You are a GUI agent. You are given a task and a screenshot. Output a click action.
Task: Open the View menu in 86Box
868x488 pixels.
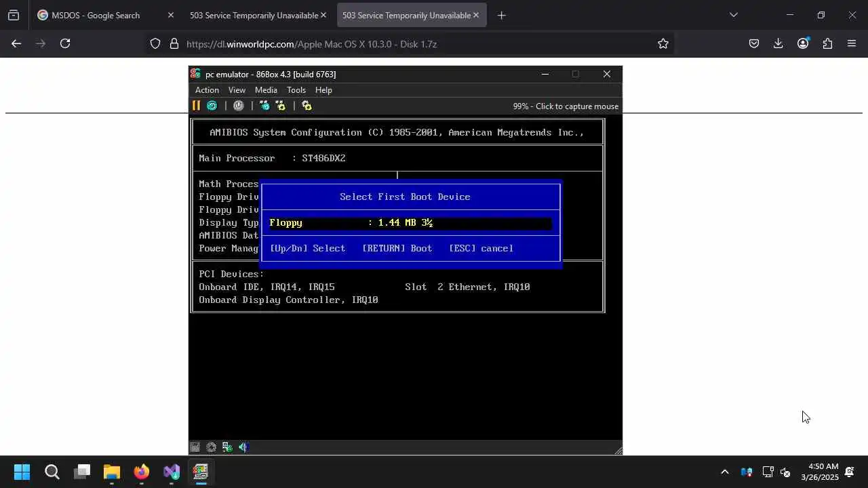coord(237,90)
